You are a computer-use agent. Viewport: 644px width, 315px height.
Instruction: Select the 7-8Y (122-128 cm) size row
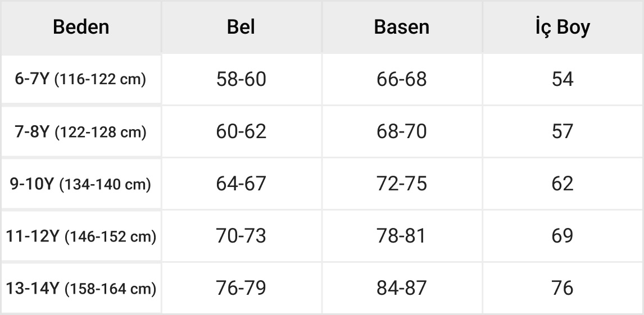[80, 132]
